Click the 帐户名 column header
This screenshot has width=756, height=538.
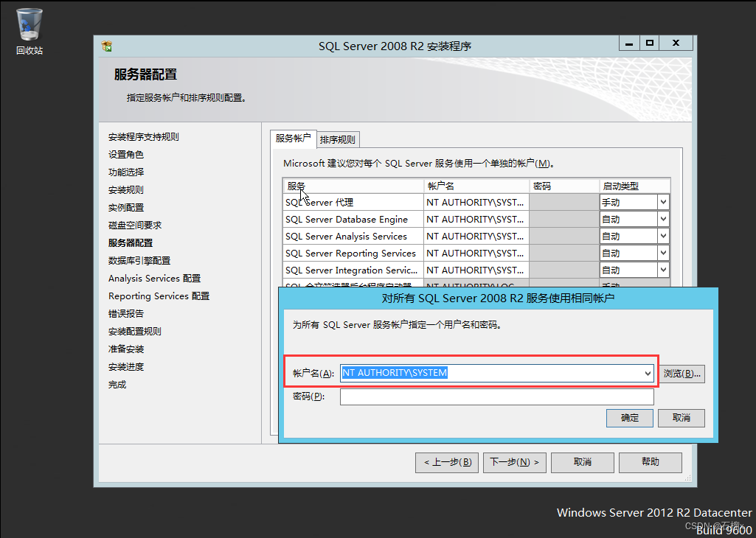point(476,186)
